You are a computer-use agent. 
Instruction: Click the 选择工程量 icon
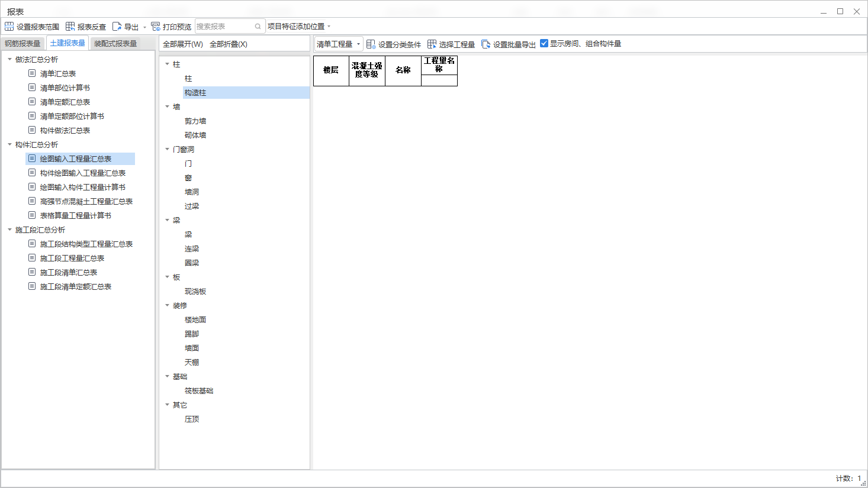pyautogui.click(x=432, y=44)
